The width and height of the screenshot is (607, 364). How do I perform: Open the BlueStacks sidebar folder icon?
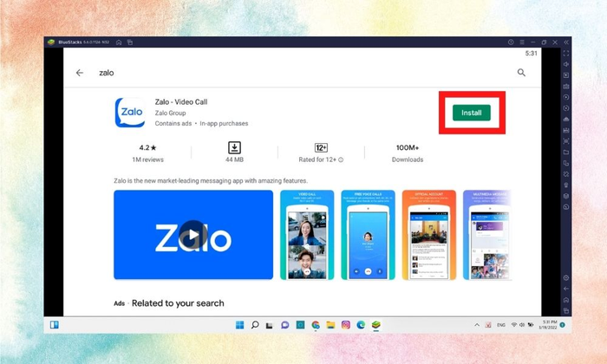(x=566, y=152)
